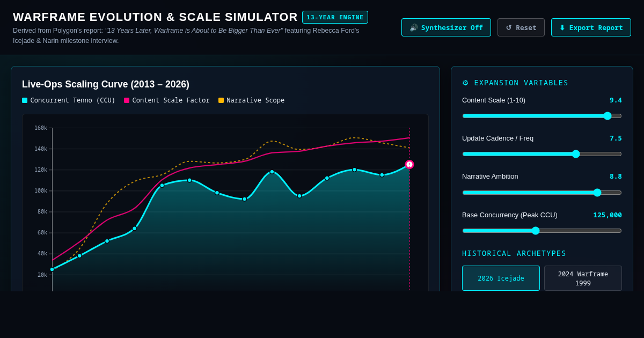The width and height of the screenshot is (644, 338).
Task: Click the HISTORICAL ARCHETYPES heading
Action: 514,254
